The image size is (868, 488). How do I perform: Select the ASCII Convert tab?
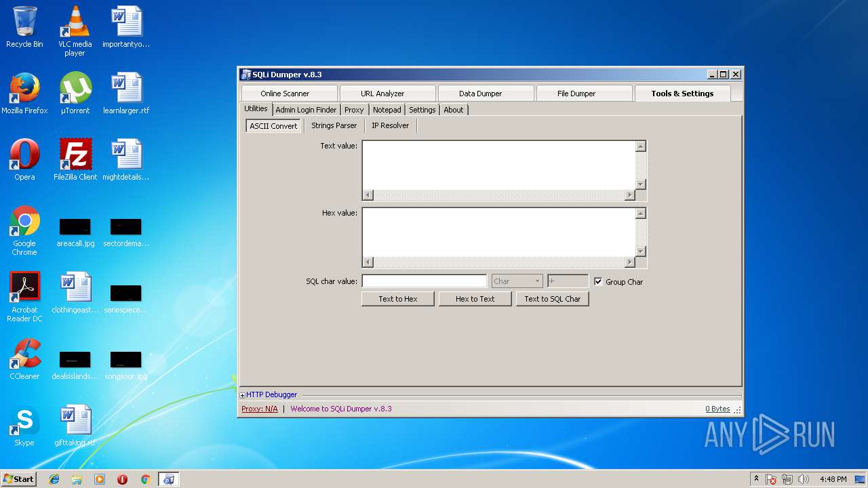click(273, 125)
